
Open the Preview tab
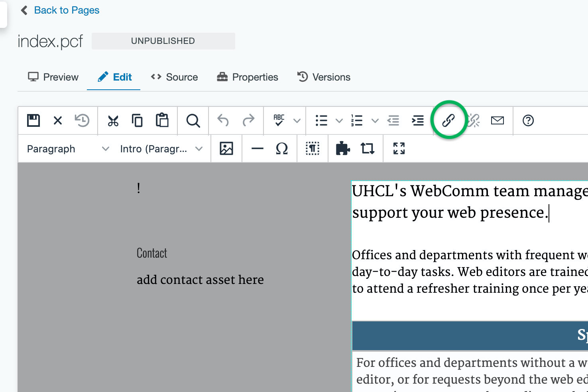pos(53,77)
